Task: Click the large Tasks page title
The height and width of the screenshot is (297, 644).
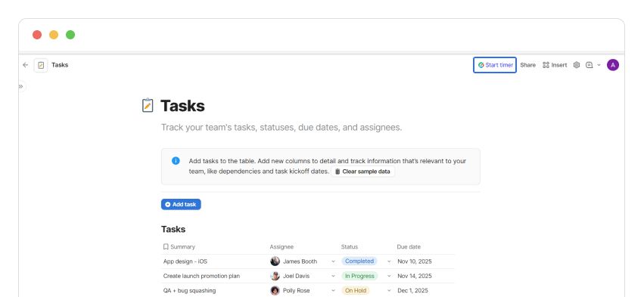Action: pyautogui.click(x=182, y=106)
